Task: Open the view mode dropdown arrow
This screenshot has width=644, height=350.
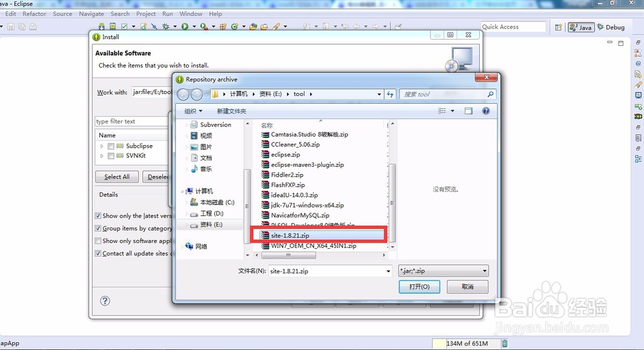Action: point(453,111)
